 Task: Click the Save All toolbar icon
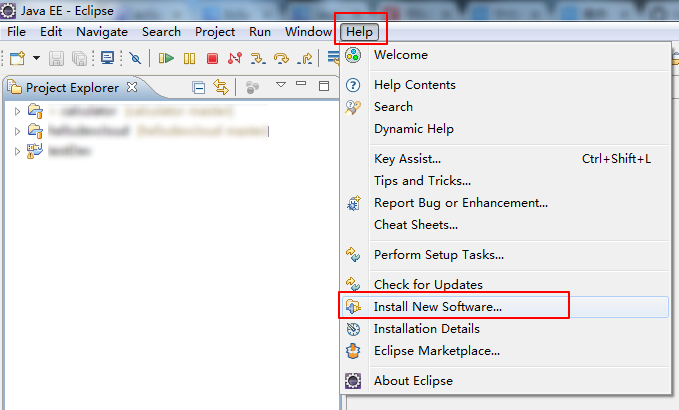coord(79,58)
